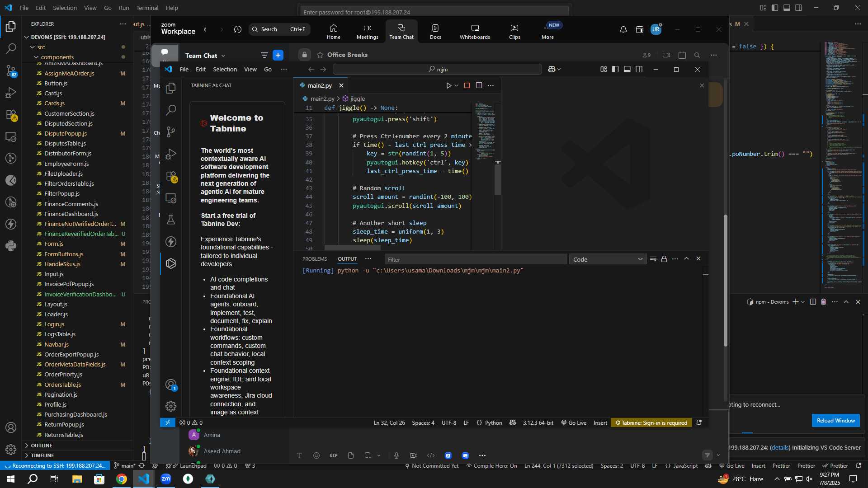The image size is (868, 488).
Task: Open Run and Debug in back VS Code
Action: click(11, 93)
